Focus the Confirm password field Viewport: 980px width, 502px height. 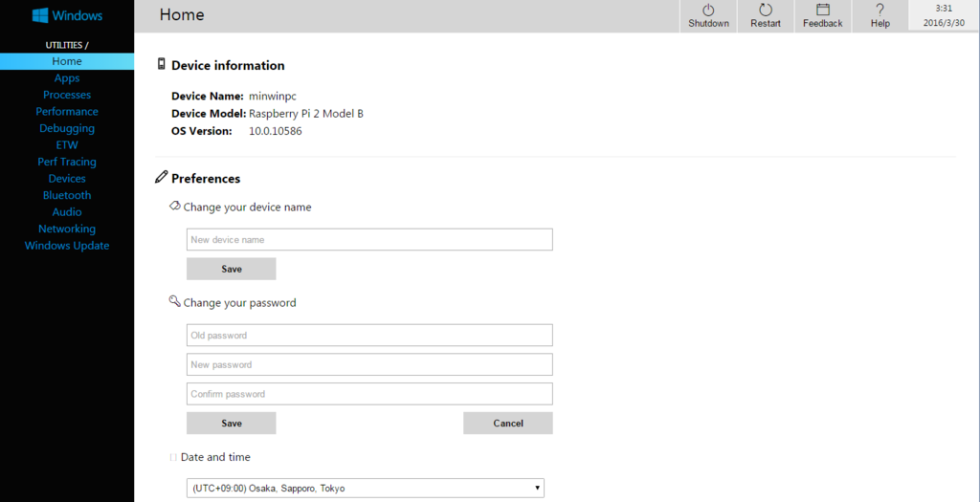(x=369, y=393)
